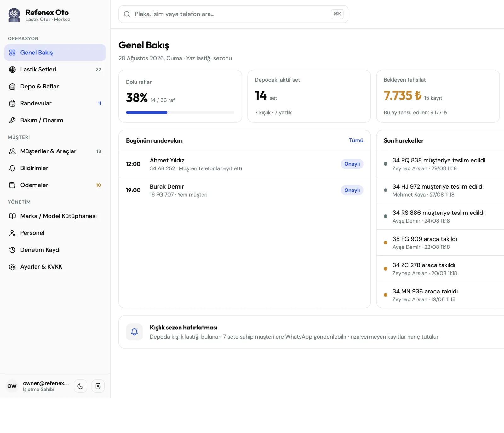Image resolution: width=504 pixels, height=433 pixels.
Task: Go to Müşteriler & Araçlar
Action: pyautogui.click(x=55, y=151)
